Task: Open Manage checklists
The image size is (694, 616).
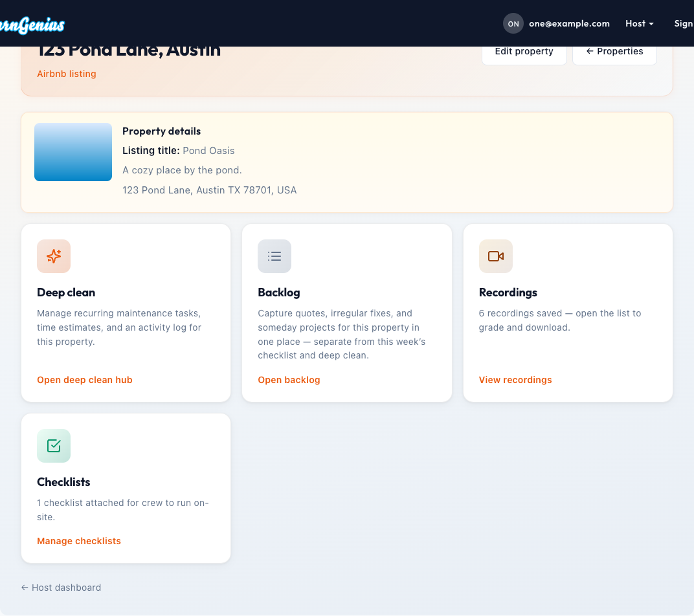Action: pyautogui.click(x=78, y=541)
